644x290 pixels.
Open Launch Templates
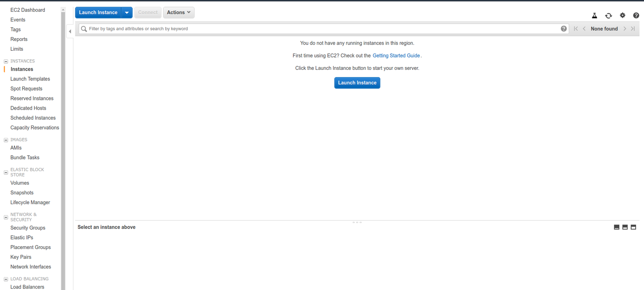[30, 79]
